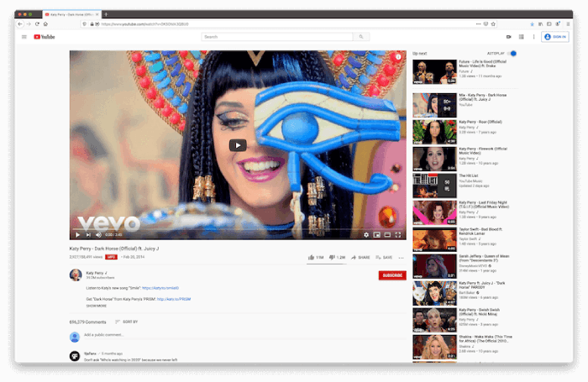Open Dark Horse PARODY video title

pos(482,285)
